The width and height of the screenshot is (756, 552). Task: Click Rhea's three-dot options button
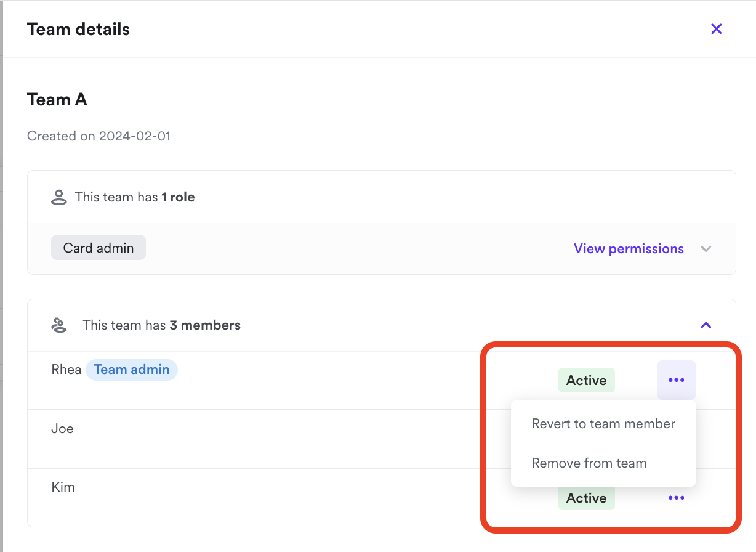pos(676,380)
